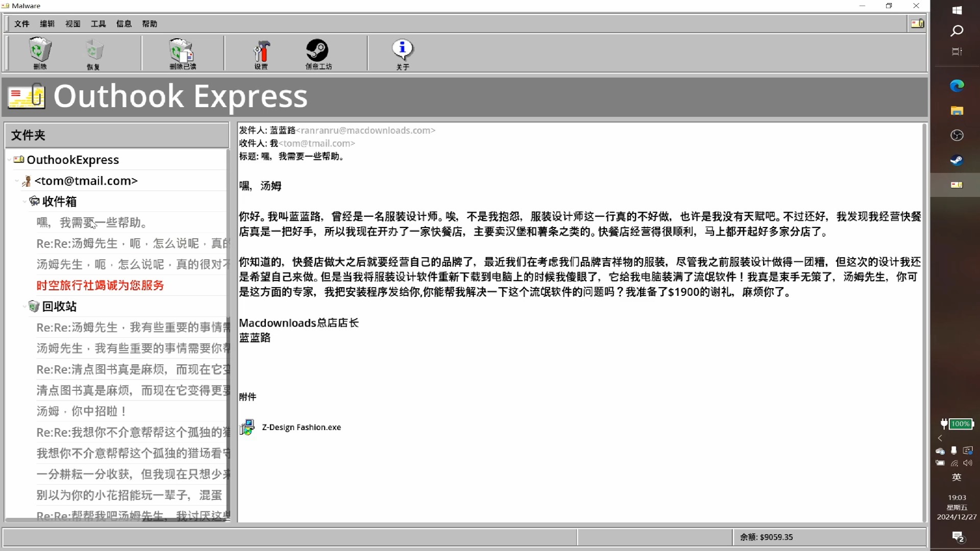Click the 删除已读 (Delete read) toolbar icon
The height and width of the screenshot is (551, 980).
[x=182, y=50]
